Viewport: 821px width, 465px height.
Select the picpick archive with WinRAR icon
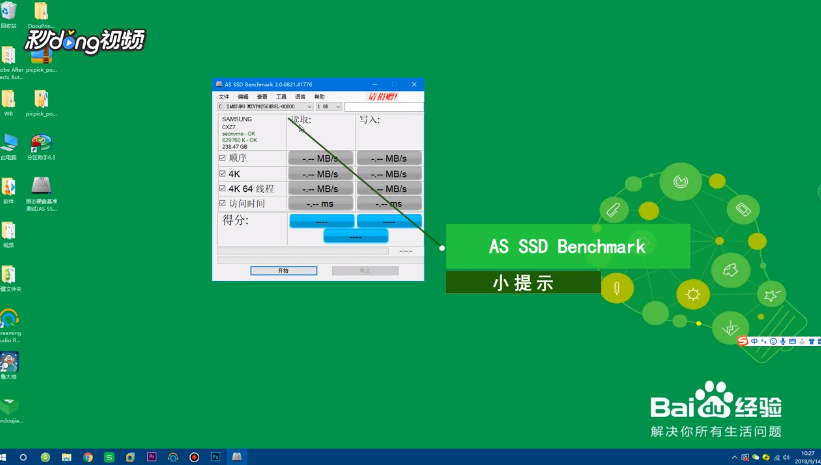click(41, 59)
